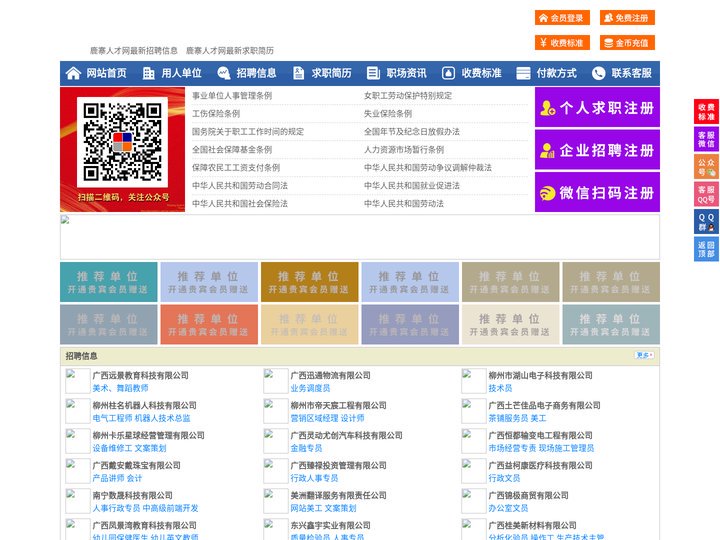Image resolution: width=720 pixels, height=540 pixels.
Task: Click the scan icon on 微信扫码注册
Action: [547, 193]
